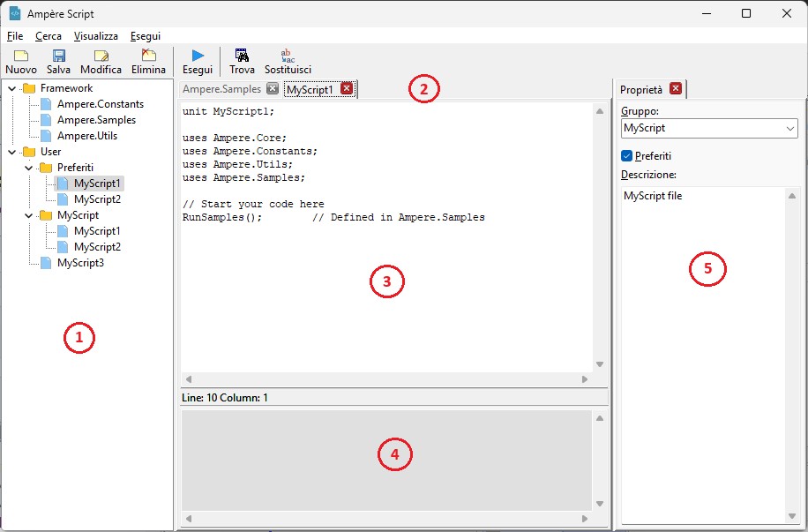Viewport: 808px width, 532px height.
Task: Collapse the MyScript folder node
Action: point(29,215)
